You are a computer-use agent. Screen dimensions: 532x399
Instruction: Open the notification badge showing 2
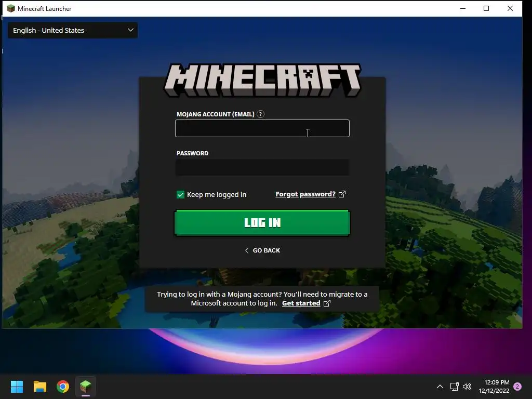(517, 387)
